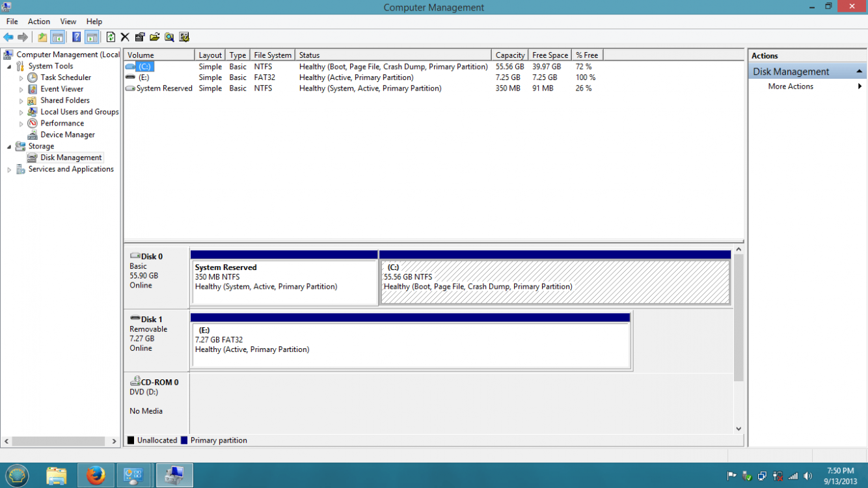Open the Help menu
Viewport: 868px width, 488px height.
[x=94, y=21]
